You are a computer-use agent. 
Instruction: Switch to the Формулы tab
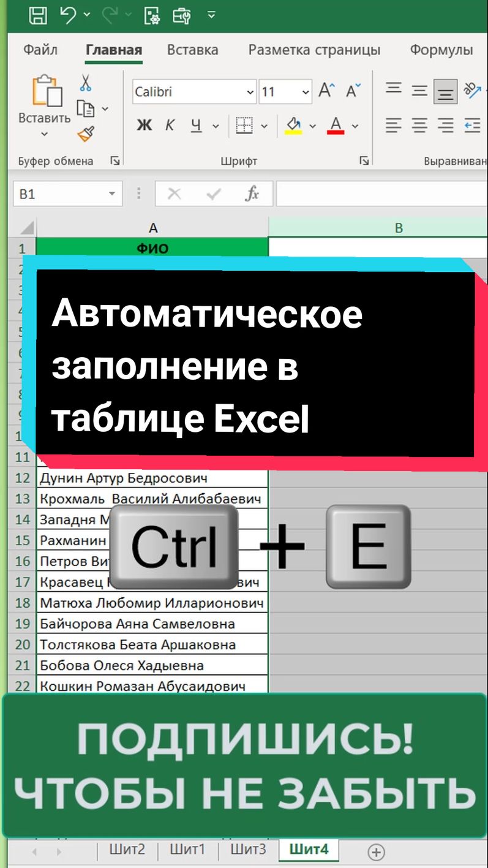coord(441,50)
